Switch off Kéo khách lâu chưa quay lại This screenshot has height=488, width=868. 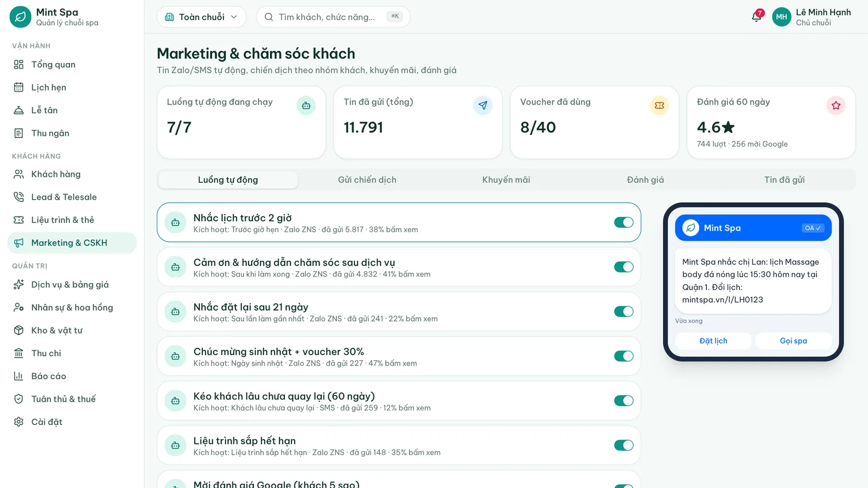click(624, 401)
